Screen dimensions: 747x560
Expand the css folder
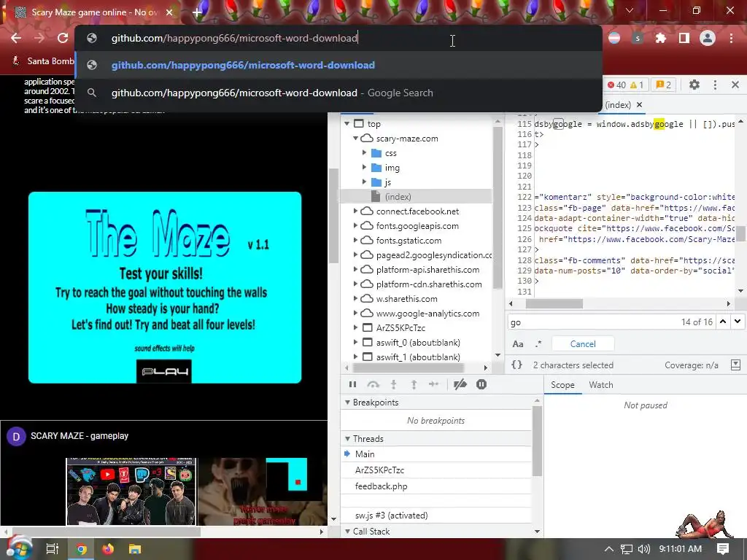click(365, 153)
